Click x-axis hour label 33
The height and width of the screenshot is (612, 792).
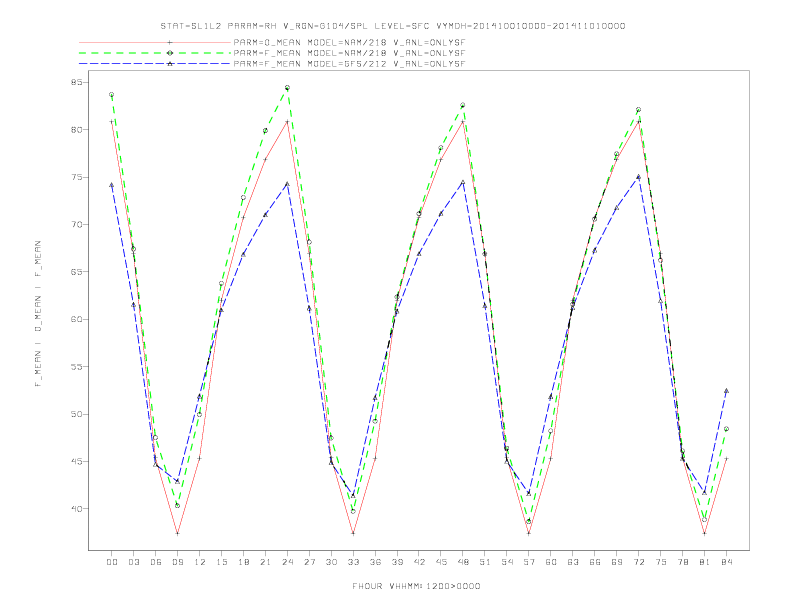[x=353, y=562]
